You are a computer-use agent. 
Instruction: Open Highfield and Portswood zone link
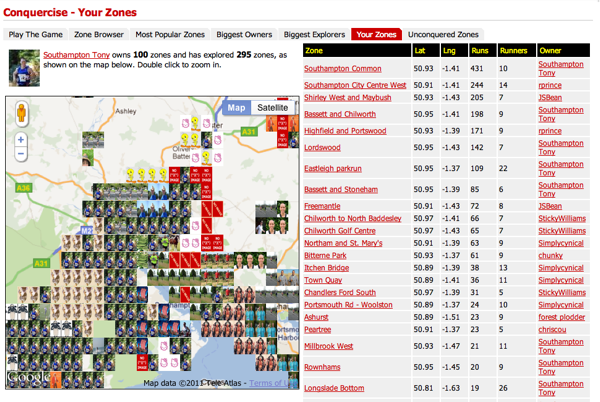(345, 131)
